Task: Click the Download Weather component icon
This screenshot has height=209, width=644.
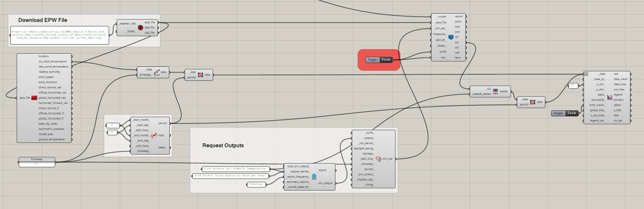Action: (140, 28)
